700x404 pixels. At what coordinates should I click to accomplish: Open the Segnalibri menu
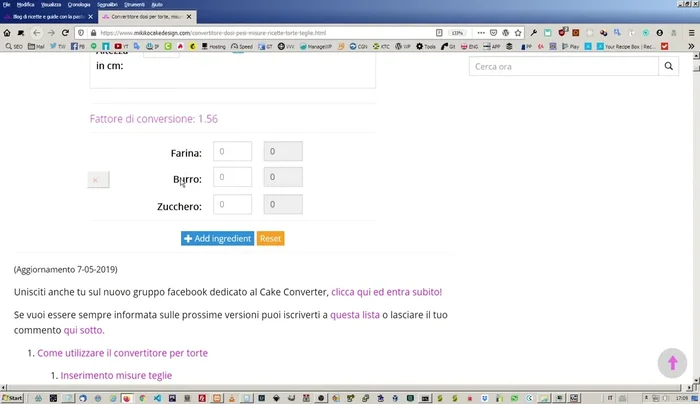tap(106, 5)
